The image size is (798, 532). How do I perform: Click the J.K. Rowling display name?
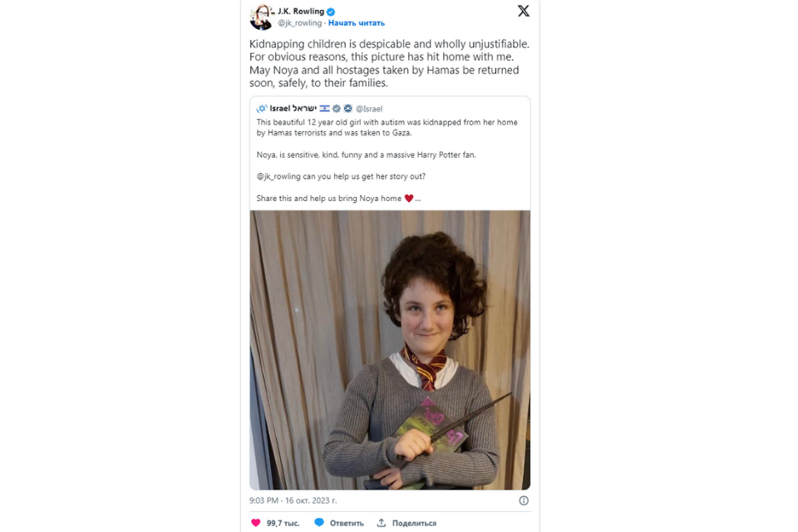click(x=301, y=11)
